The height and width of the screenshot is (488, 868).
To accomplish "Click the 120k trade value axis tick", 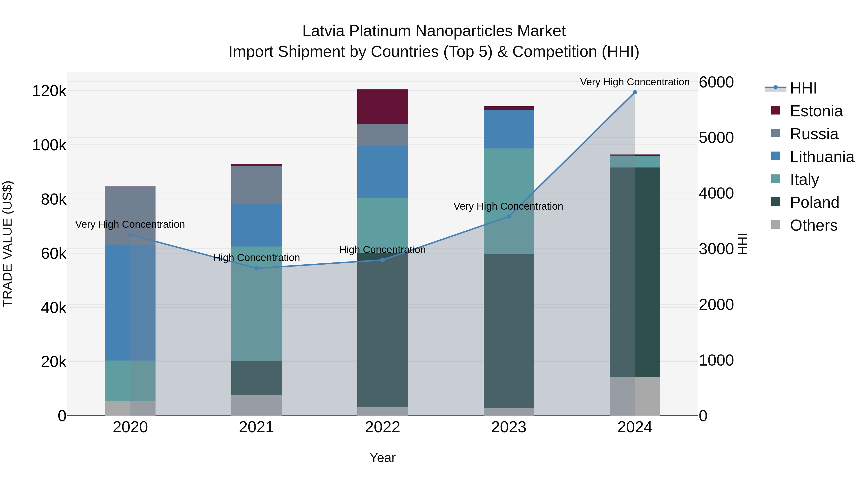I will [x=49, y=91].
